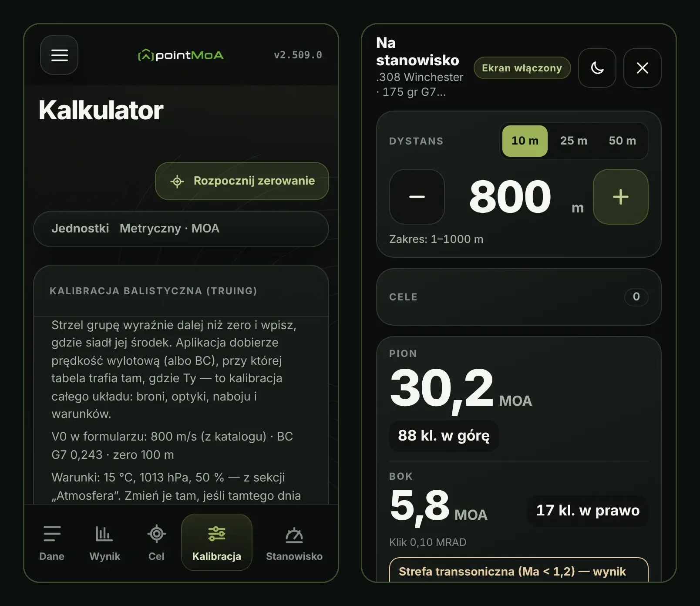Close the Na stanowisko panel
Viewport: 700px width, 606px height.
click(x=643, y=68)
